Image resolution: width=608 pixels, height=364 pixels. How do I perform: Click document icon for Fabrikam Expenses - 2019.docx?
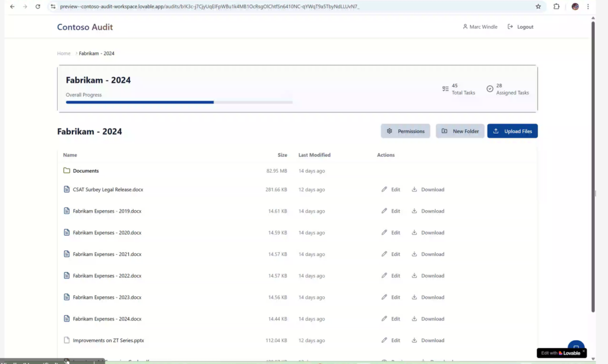66,211
